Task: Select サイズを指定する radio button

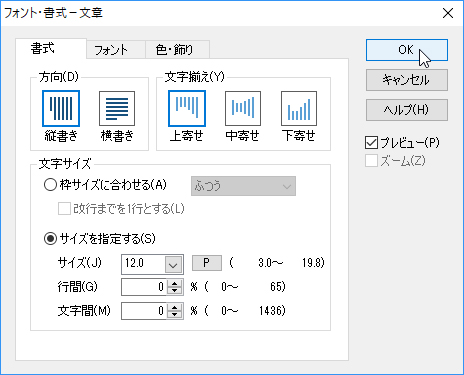Action: (x=50, y=239)
